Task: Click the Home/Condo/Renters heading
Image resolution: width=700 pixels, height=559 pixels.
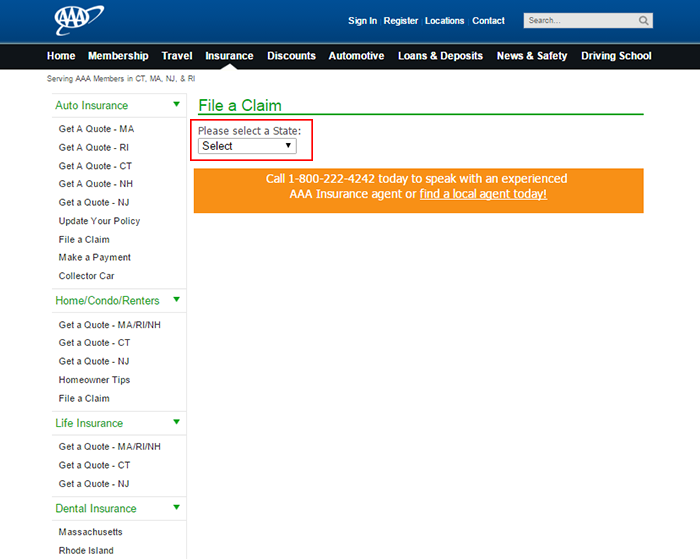Action: (107, 300)
